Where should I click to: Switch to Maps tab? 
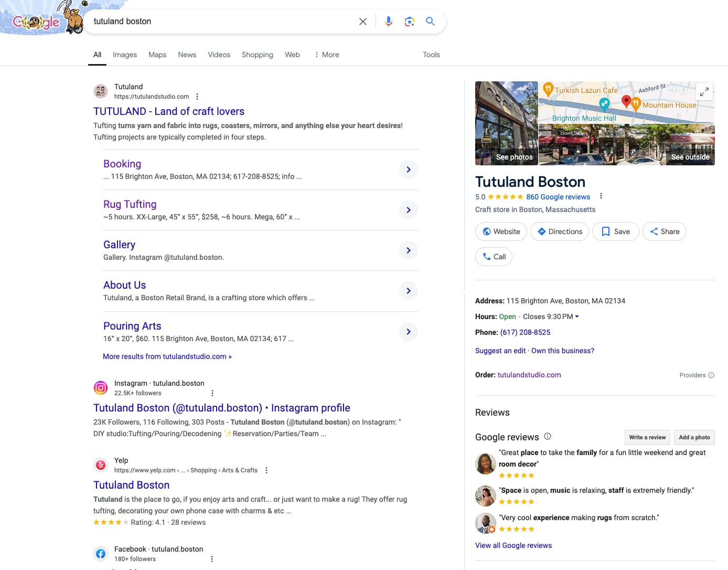[157, 55]
